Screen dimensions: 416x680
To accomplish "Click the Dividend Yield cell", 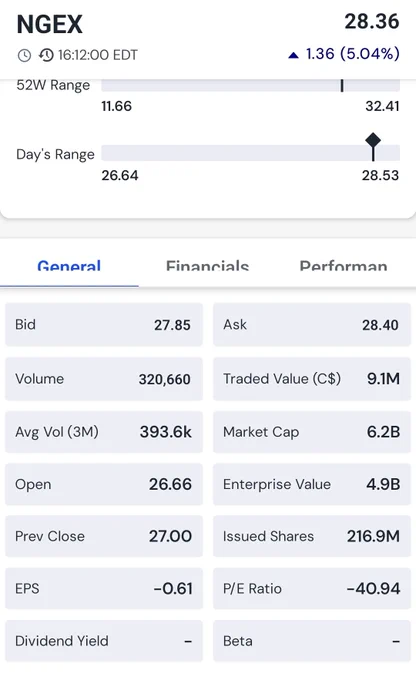I will click(x=104, y=641).
